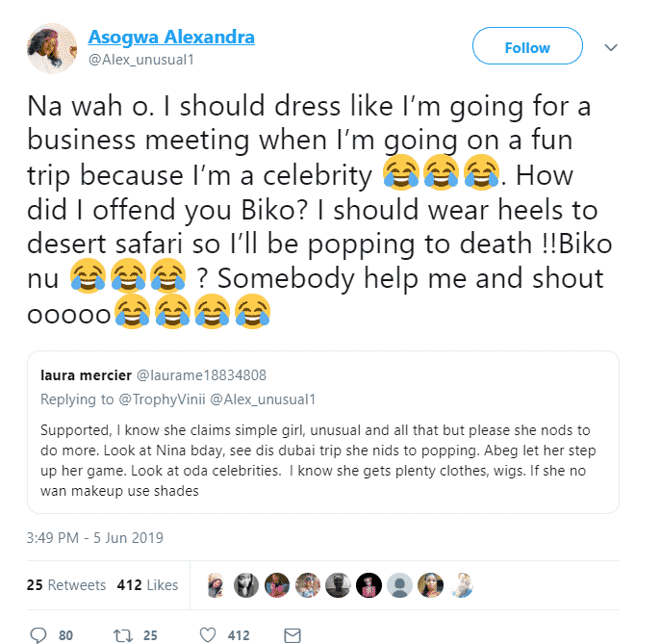Click the envelope direct message icon
Screen dimensions: 661x644
click(x=292, y=634)
